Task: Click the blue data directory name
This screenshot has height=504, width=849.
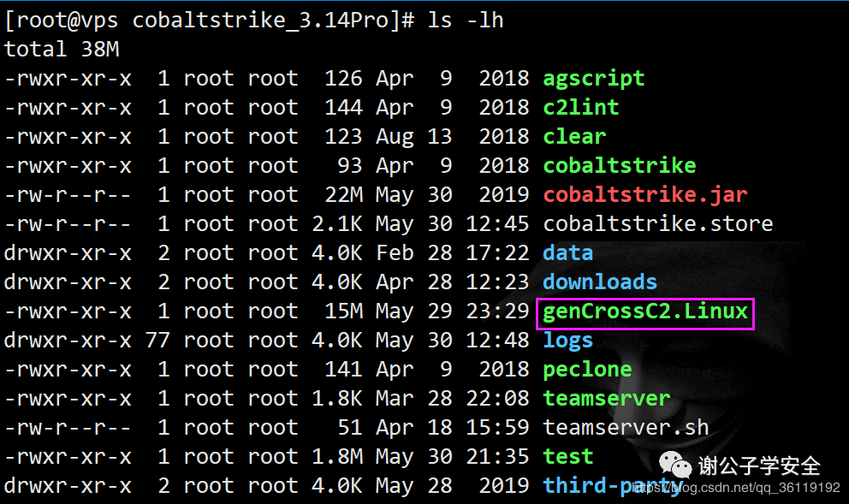Action: point(568,253)
